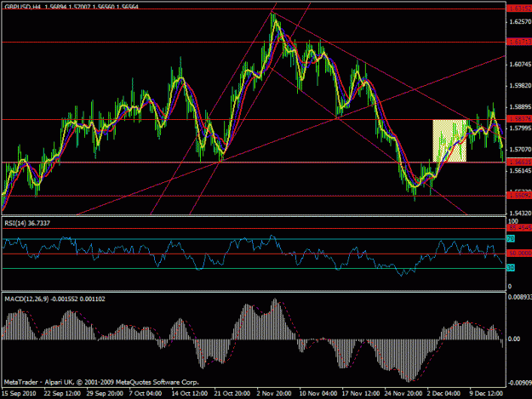The image size is (532, 399).
Task: Click the 9 Dec 12:00 date label
Action: [486, 394]
